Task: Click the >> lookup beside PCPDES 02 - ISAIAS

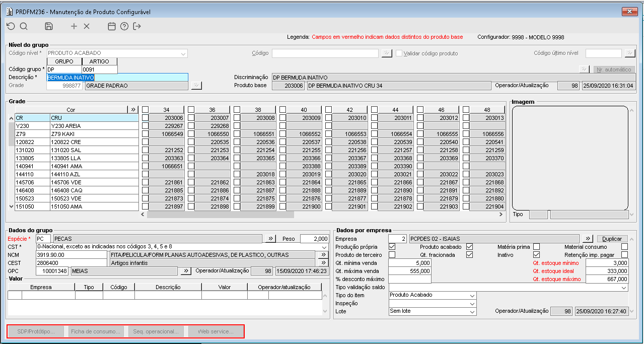Action: [x=588, y=239]
